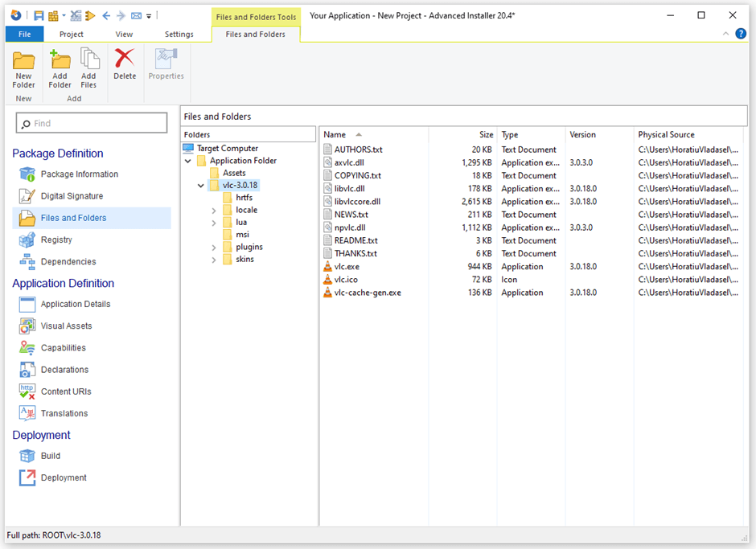
Task: Click the Add Files ribbon button
Action: 88,68
